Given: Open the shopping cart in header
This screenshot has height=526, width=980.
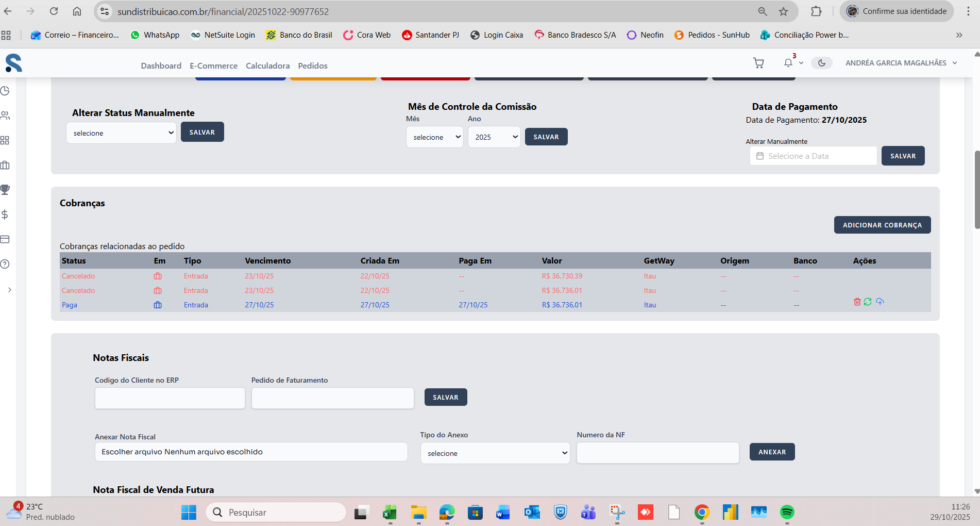Looking at the screenshot, I should 758,63.
